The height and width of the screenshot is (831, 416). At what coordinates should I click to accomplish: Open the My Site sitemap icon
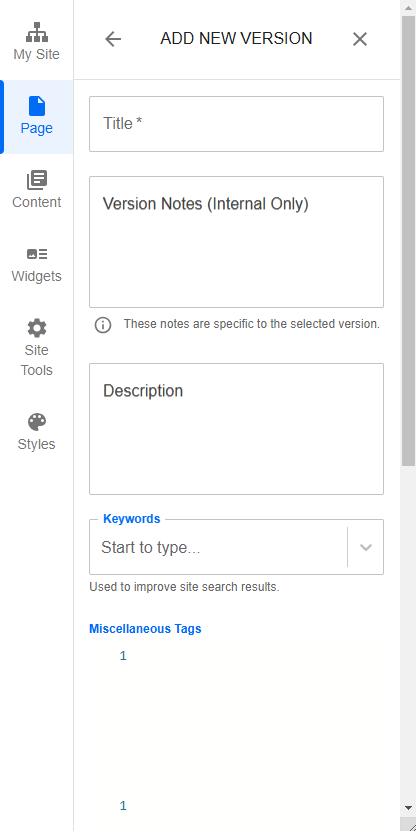[37, 32]
